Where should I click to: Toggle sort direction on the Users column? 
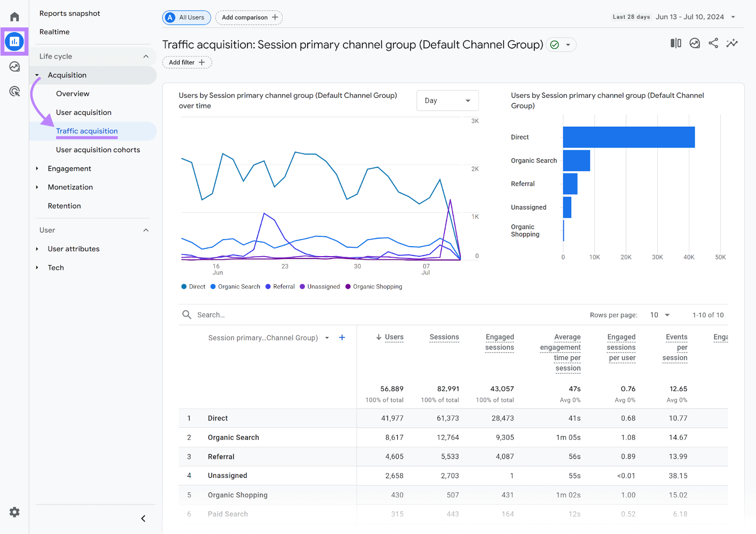click(x=378, y=337)
